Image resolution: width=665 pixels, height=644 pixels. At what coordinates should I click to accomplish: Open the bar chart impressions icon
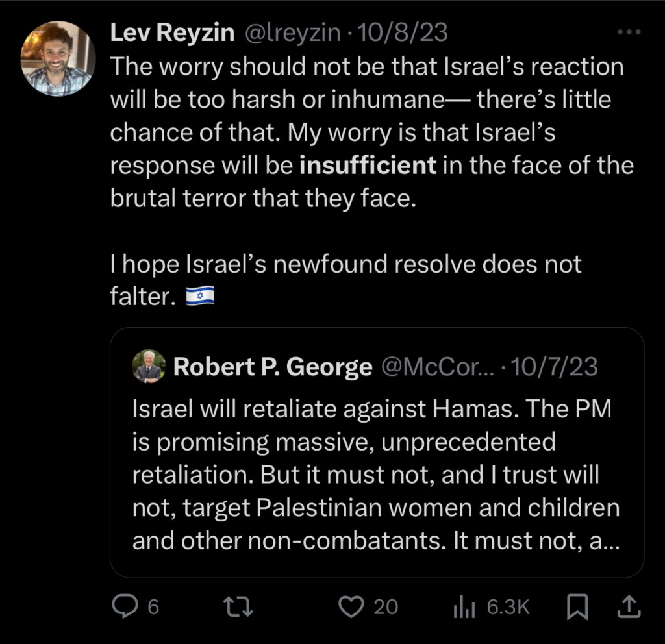coord(463,606)
